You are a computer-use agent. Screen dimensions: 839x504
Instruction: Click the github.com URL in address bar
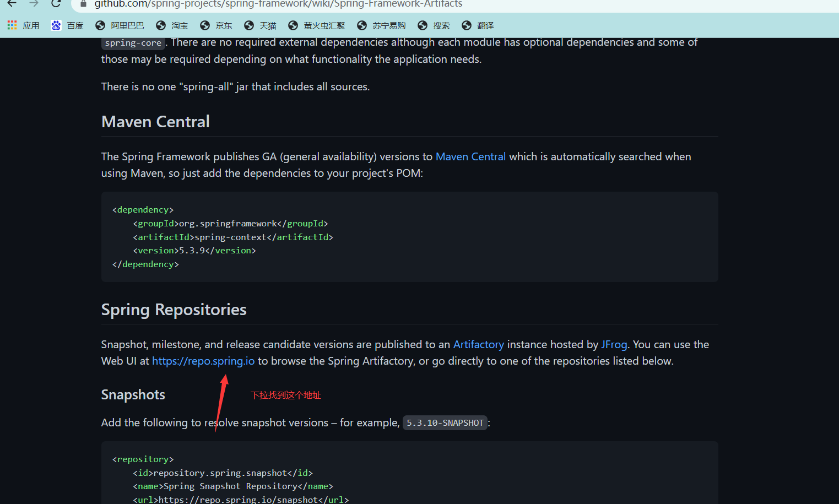tap(278, 4)
